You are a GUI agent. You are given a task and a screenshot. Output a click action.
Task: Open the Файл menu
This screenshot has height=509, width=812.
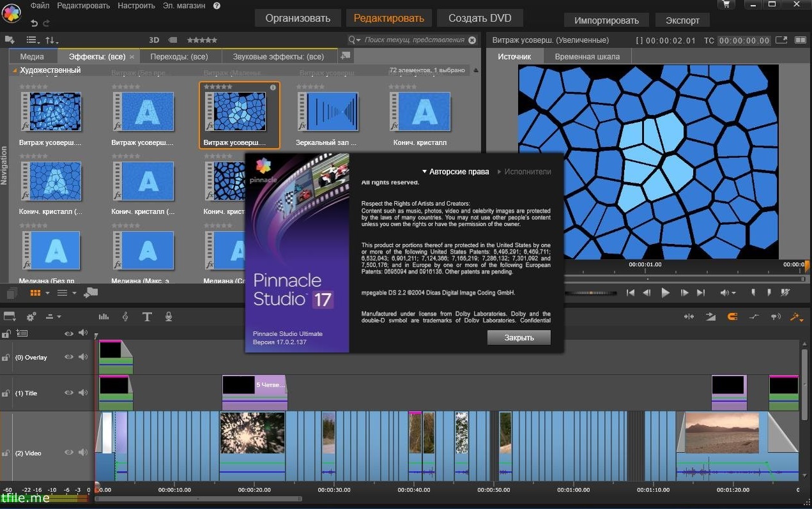click(40, 6)
